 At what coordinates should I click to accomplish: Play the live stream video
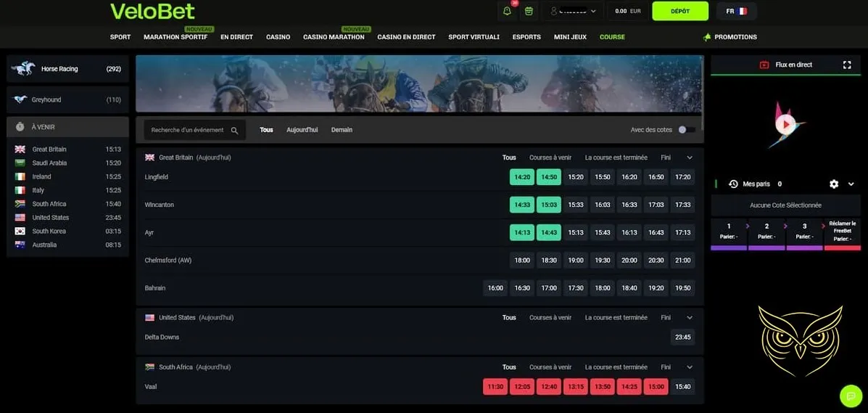point(784,124)
